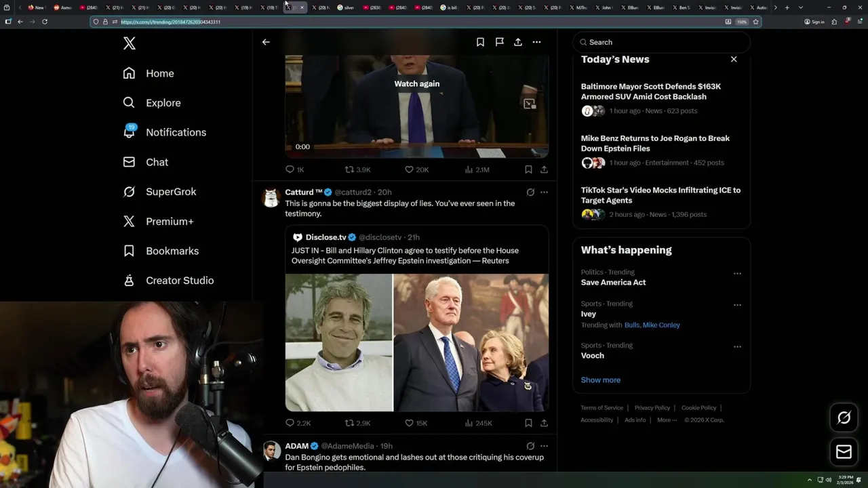This screenshot has width=868, height=488.
Task: View analytics showing 2.1M views
Action: pyautogui.click(x=477, y=169)
